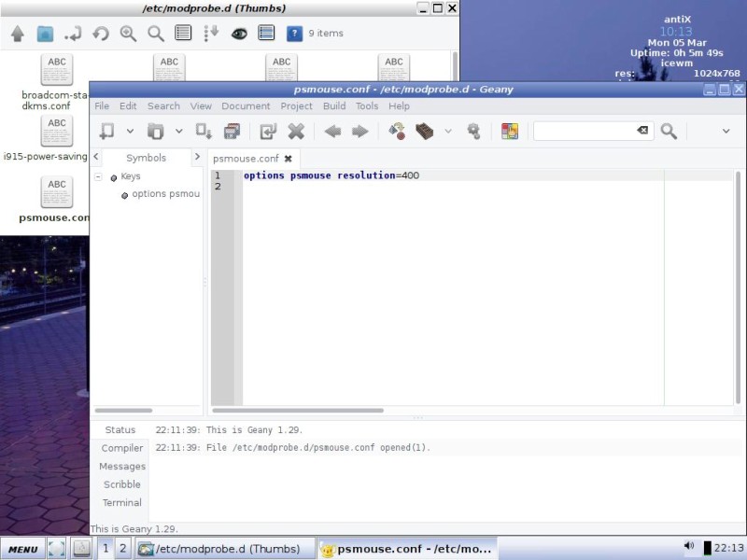Switch to the Scribble tab
The width and height of the screenshot is (747, 560).
coord(122,484)
